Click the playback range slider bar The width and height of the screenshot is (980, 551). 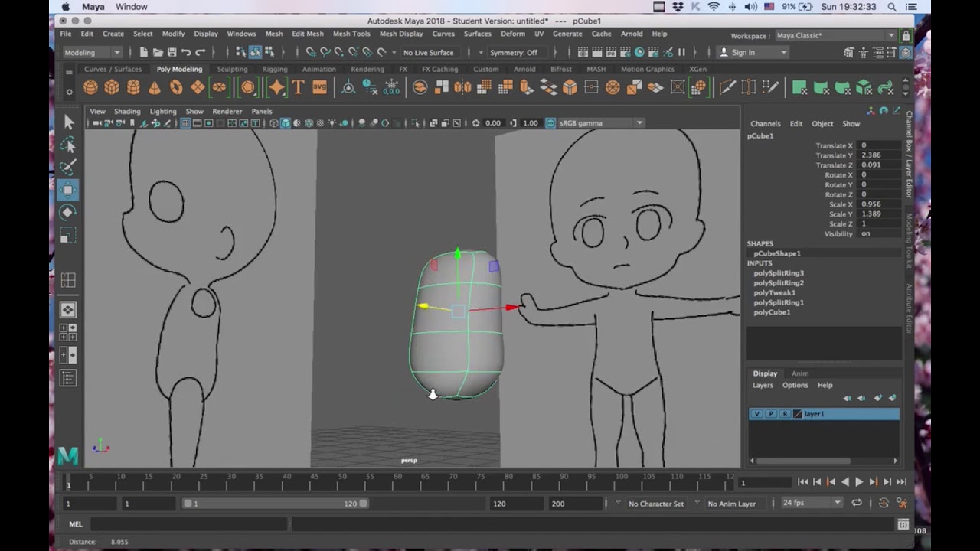pos(276,504)
